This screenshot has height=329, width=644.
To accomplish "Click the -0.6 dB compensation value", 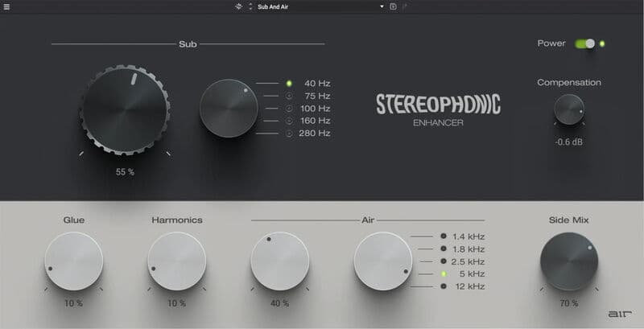I will 569,142.
